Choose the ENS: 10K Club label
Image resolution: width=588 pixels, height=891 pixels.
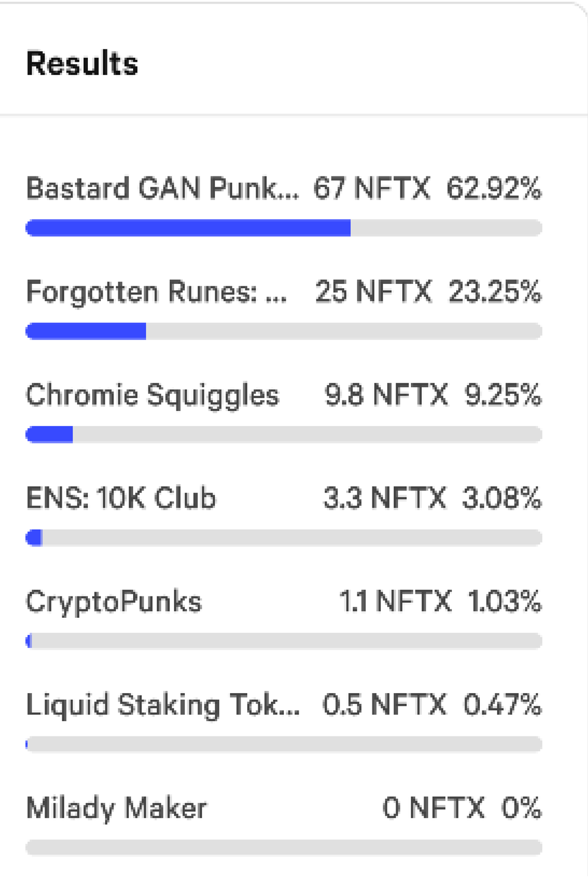[121, 498]
